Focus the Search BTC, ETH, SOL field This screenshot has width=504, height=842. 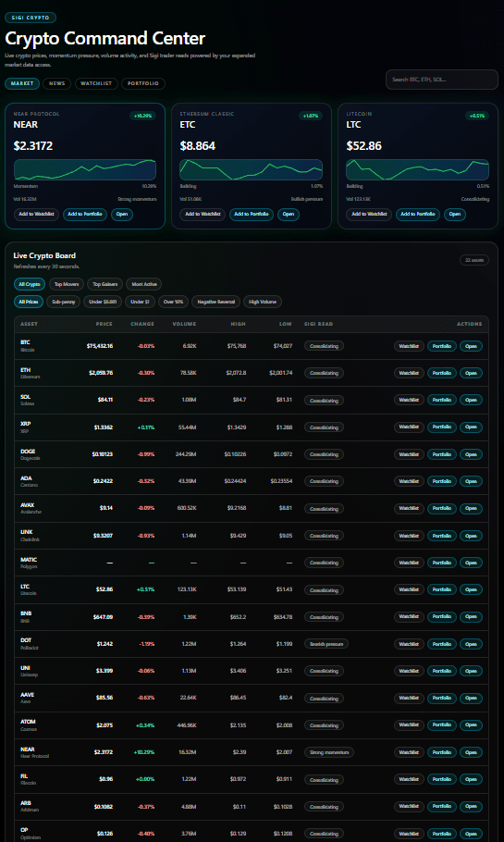[x=442, y=80]
